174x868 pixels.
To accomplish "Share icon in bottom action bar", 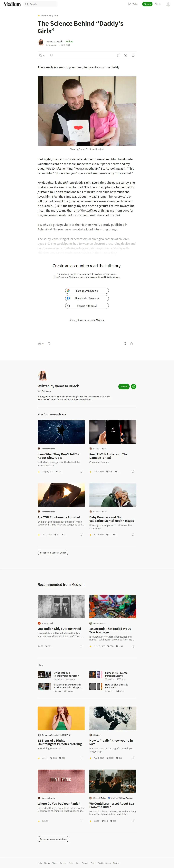I will click(x=131, y=344).
